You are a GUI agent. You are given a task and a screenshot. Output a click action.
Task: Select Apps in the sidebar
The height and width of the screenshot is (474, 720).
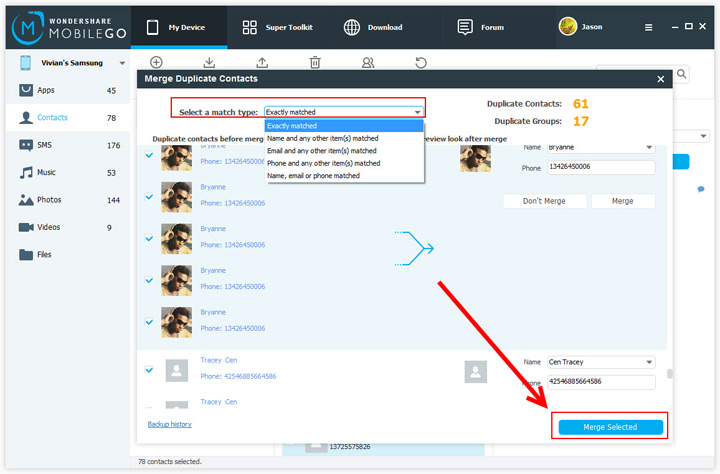[x=68, y=90]
